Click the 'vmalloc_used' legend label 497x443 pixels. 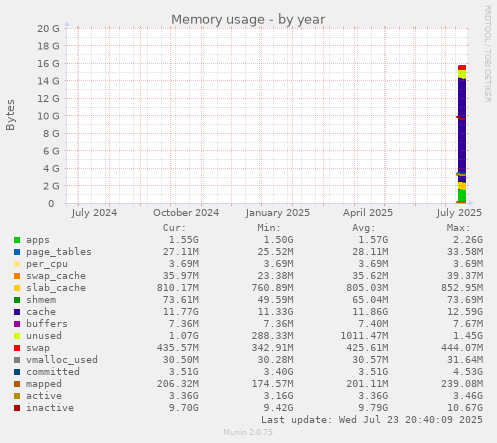[x=62, y=360]
